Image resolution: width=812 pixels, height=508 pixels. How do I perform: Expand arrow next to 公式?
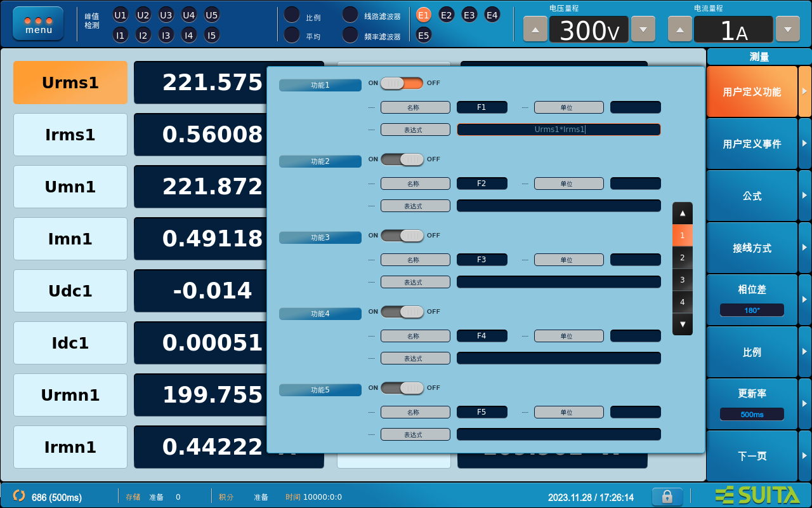805,196
